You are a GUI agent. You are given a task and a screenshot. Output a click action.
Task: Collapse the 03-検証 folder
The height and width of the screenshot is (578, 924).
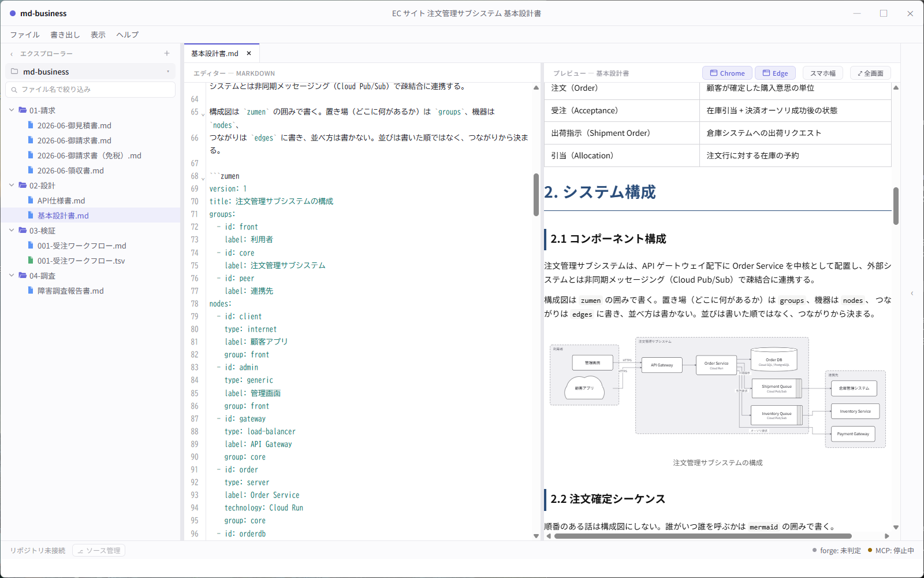point(12,230)
